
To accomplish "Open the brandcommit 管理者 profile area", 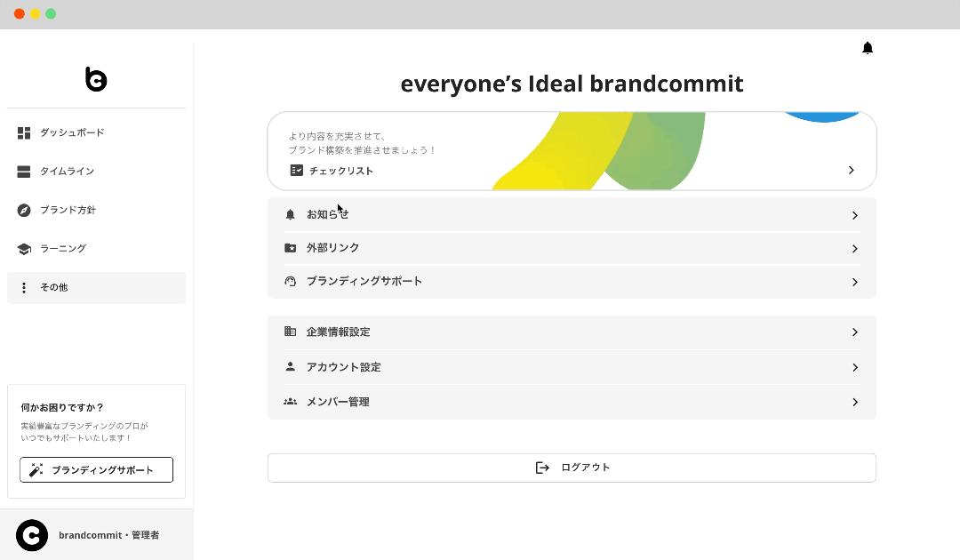I will click(x=96, y=535).
